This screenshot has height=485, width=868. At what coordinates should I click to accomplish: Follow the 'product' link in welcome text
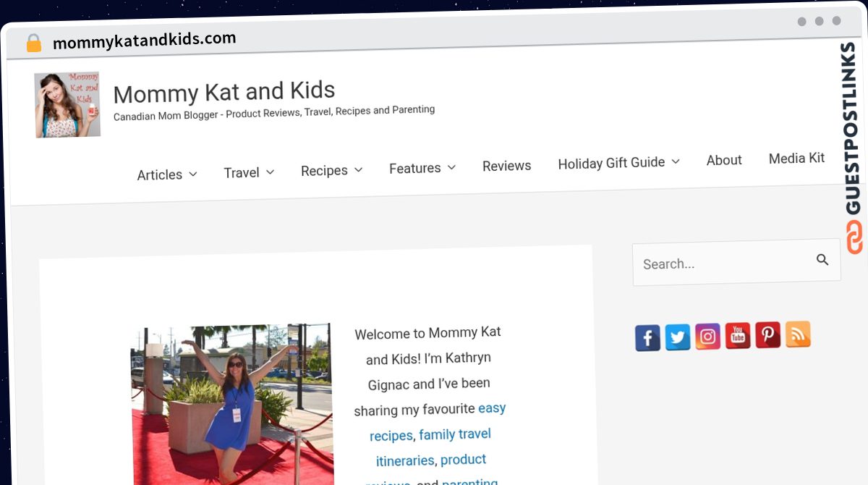(463, 460)
